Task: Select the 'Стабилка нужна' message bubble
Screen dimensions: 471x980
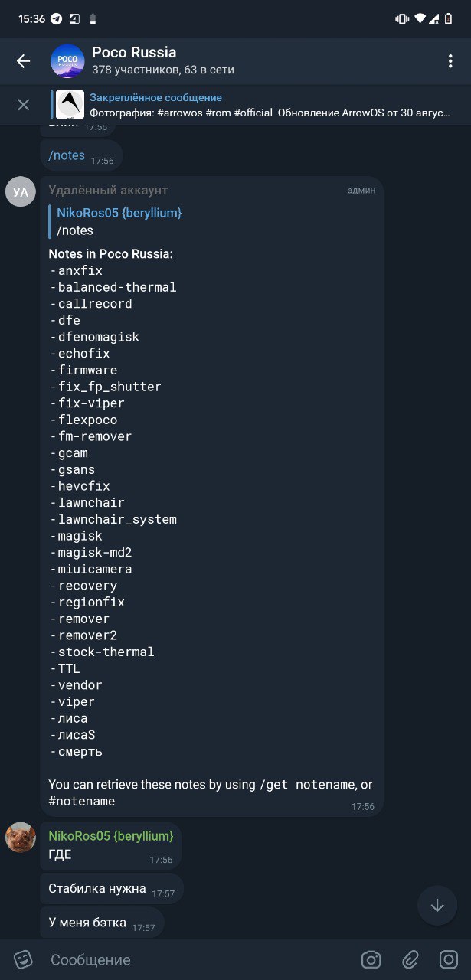Action: pyautogui.click(x=112, y=889)
